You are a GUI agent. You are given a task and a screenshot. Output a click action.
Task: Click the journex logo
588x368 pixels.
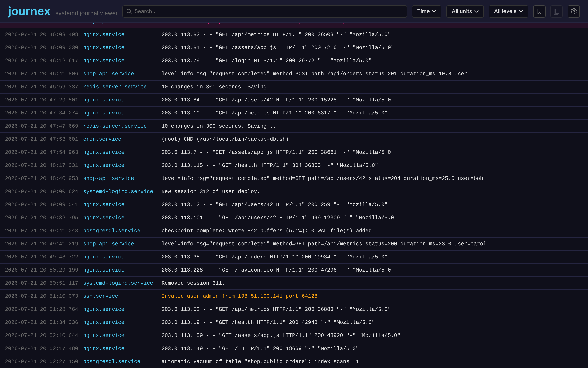pyautogui.click(x=29, y=11)
